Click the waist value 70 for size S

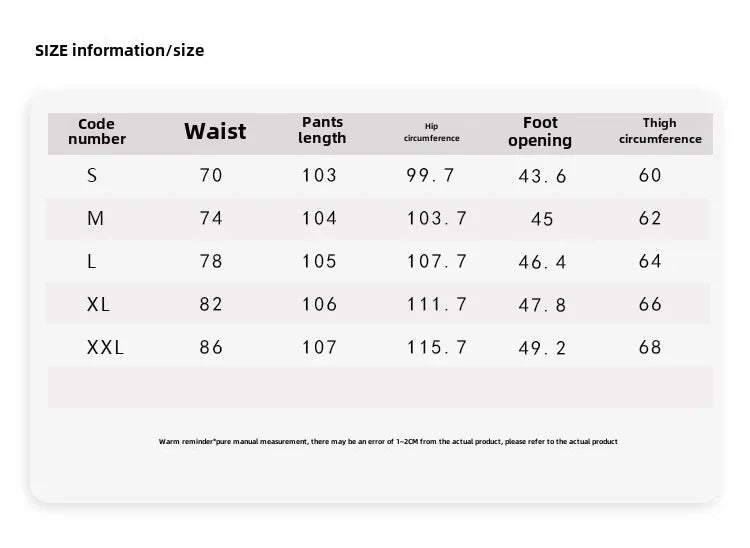pyautogui.click(x=211, y=175)
